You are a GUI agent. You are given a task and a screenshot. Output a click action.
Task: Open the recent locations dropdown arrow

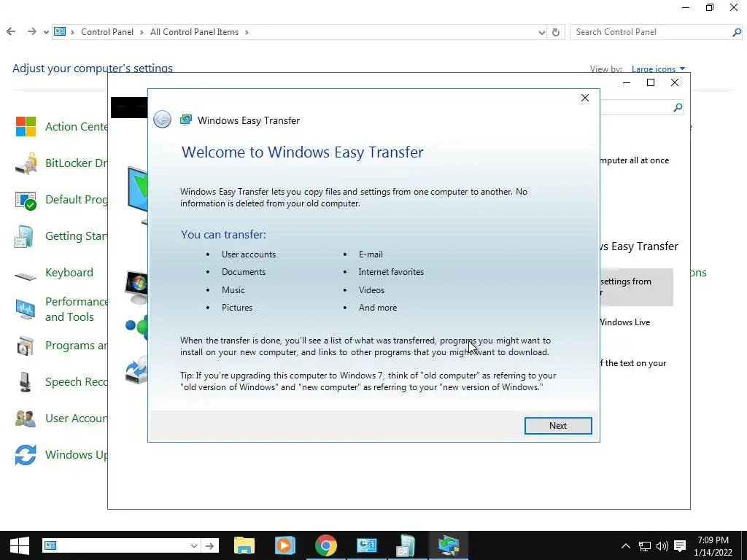pos(46,32)
